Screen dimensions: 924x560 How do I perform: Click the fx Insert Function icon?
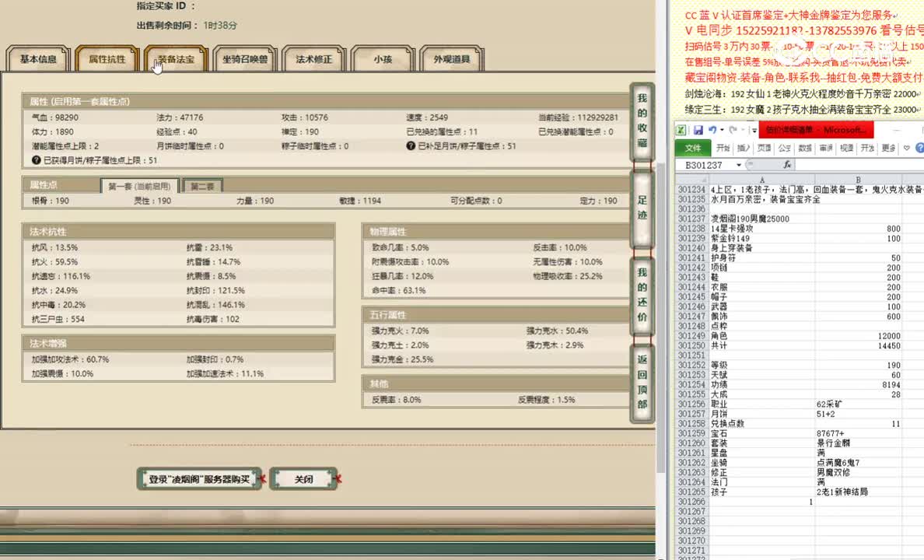[786, 165]
